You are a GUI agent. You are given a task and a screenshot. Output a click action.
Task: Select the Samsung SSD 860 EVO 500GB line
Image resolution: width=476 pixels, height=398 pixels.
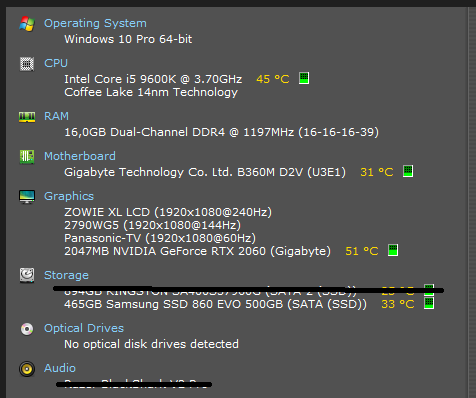(215, 304)
